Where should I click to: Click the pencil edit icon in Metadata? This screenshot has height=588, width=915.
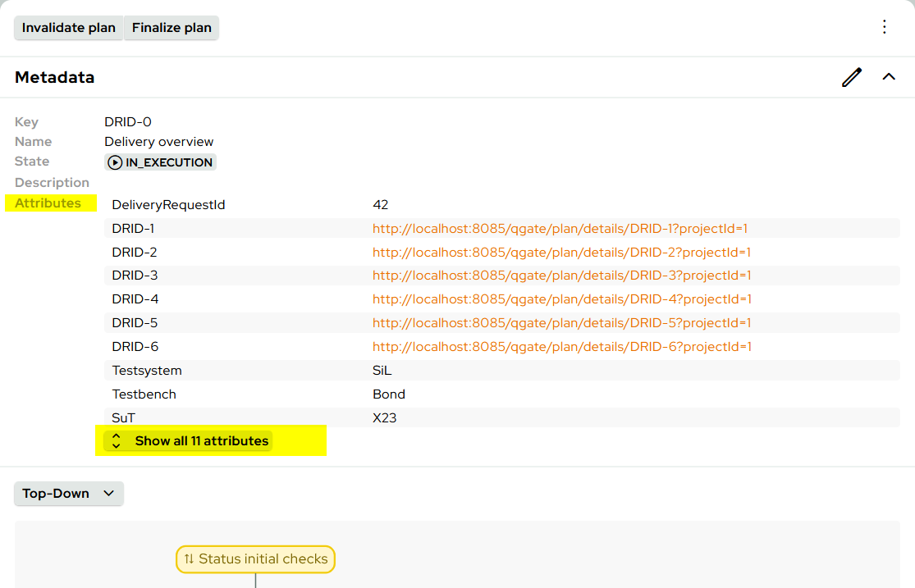[x=852, y=77]
